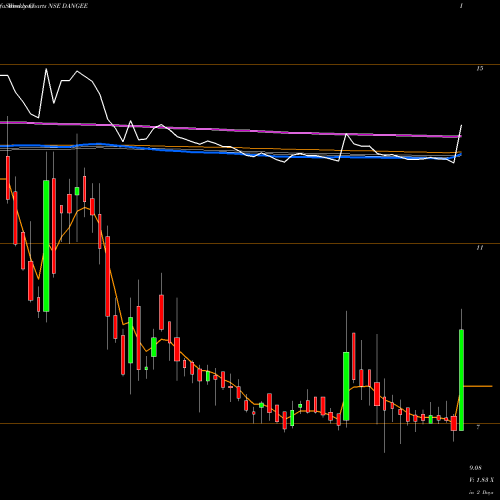
Task: Click the 15 price axis label
Action: pos(479,68)
